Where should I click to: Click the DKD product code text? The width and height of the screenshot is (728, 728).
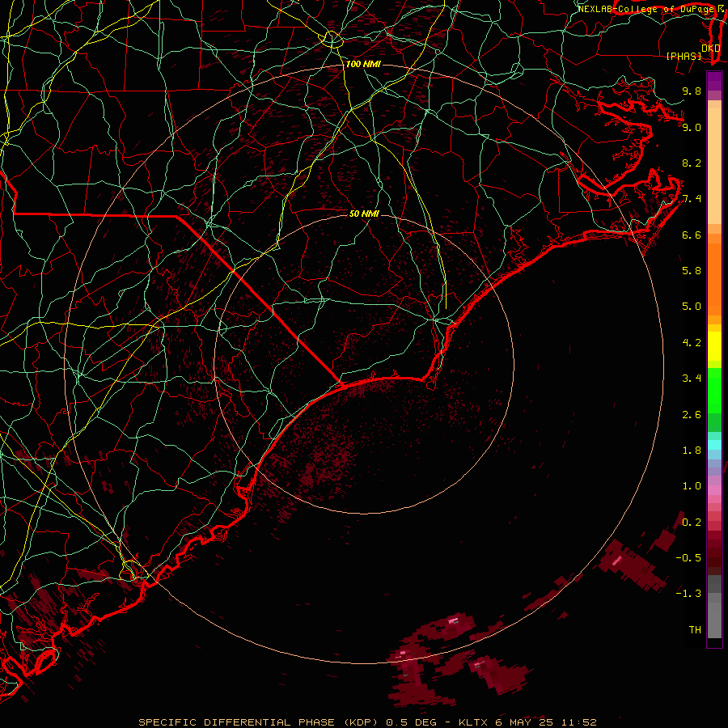(711, 49)
